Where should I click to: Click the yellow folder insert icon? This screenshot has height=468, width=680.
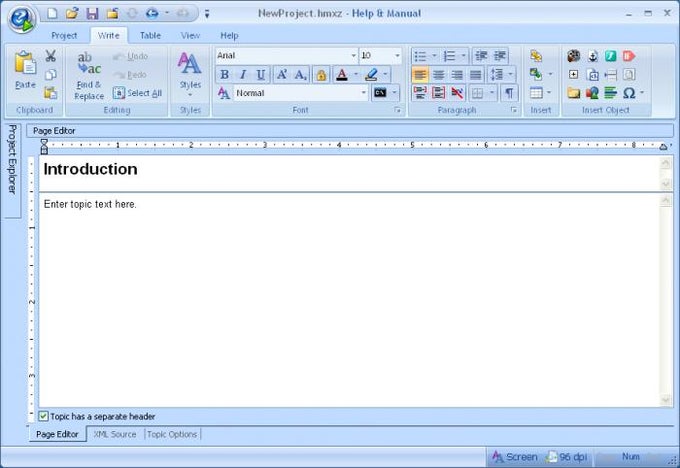(573, 93)
